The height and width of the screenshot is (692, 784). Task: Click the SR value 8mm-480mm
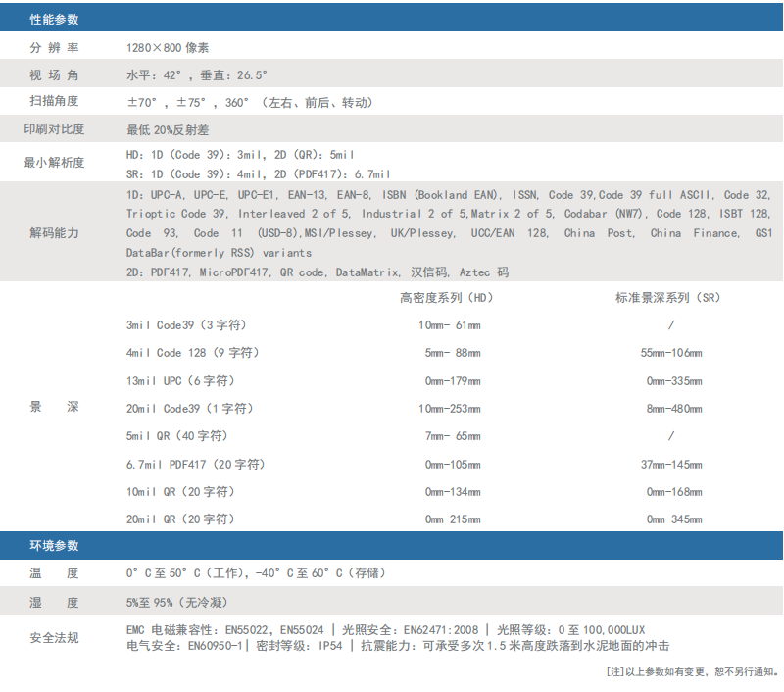click(x=674, y=409)
